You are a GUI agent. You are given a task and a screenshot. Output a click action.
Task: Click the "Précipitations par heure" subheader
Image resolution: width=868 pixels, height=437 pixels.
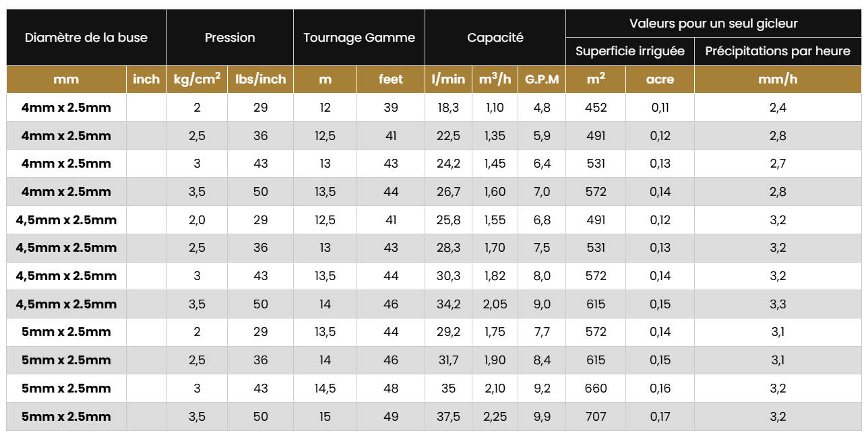778,51
